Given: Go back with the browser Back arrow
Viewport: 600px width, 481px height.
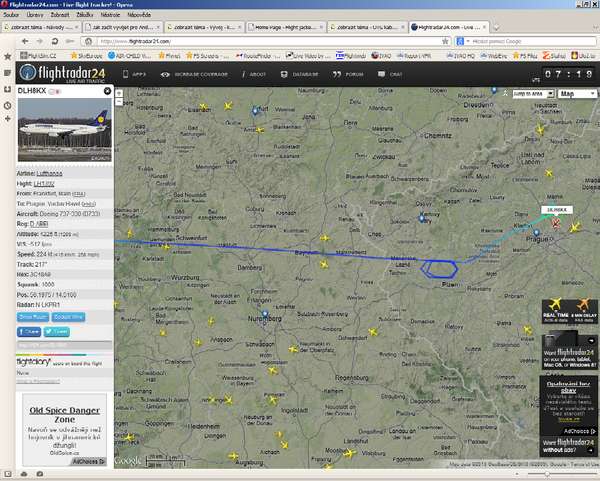Looking at the screenshot, I should pyautogui.click(x=25, y=41).
